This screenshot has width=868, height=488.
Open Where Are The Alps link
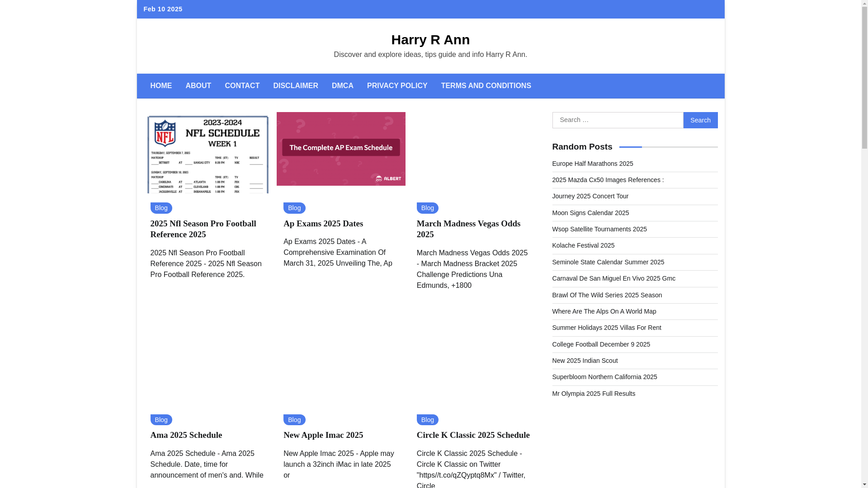point(604,311)
